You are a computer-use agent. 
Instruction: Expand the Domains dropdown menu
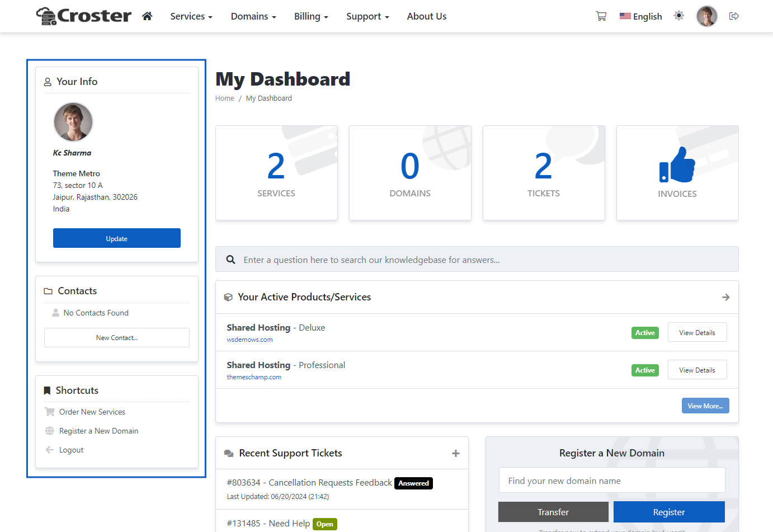[253, 17]
